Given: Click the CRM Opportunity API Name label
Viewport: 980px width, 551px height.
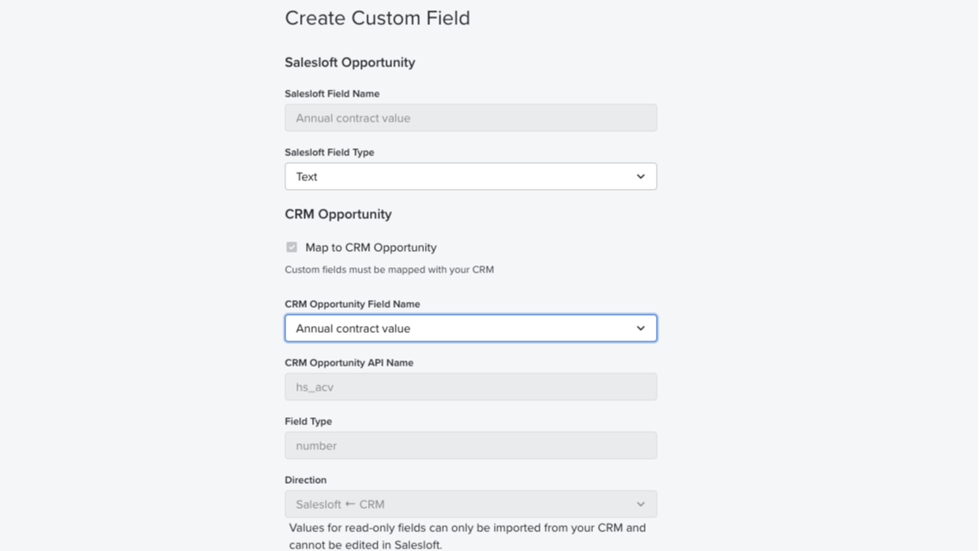Looking at the screenshot, I should click(x=349, y=363).
